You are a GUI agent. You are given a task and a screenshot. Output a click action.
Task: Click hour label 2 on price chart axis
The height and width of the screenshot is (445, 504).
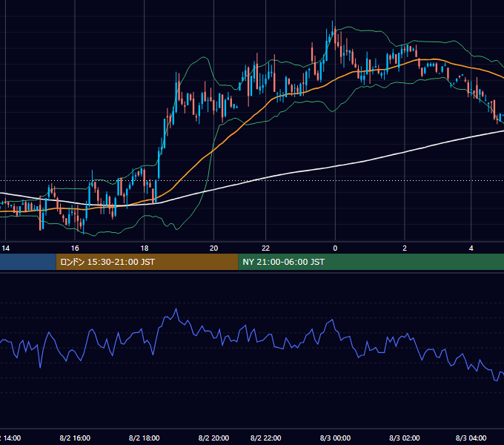coord(405,248)
